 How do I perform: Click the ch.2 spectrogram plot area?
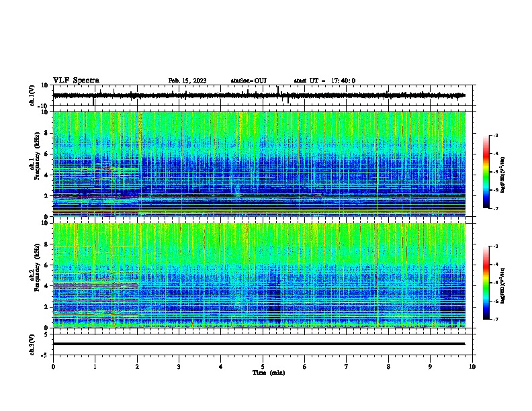pos(259,275)
